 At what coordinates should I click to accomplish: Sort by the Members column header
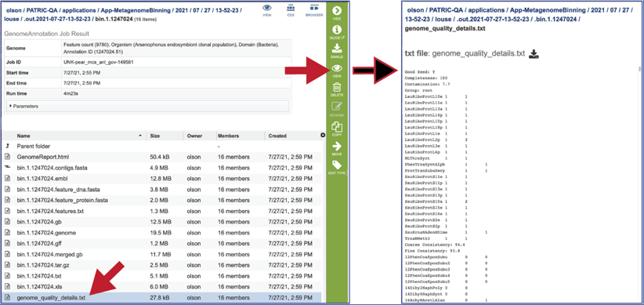pyautogui.click(x=228, y=136)
